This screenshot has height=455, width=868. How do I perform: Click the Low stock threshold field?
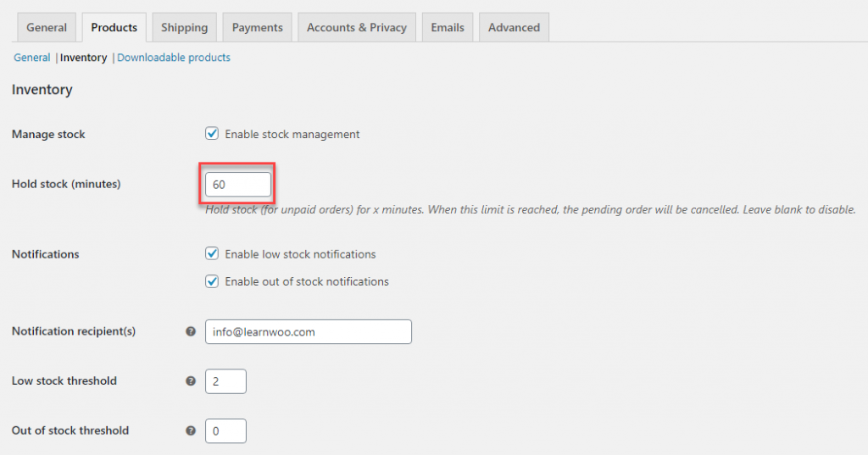point(225,381)
